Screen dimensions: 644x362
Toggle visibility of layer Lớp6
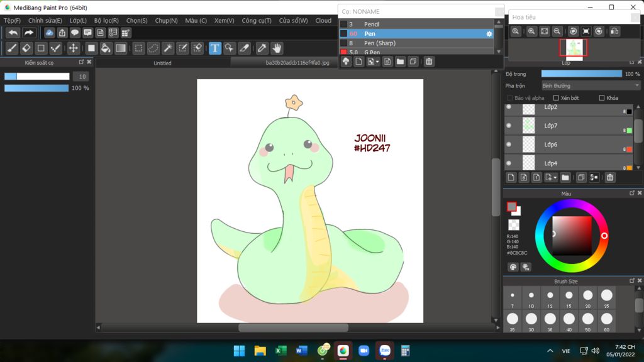[x=509, y=145]
